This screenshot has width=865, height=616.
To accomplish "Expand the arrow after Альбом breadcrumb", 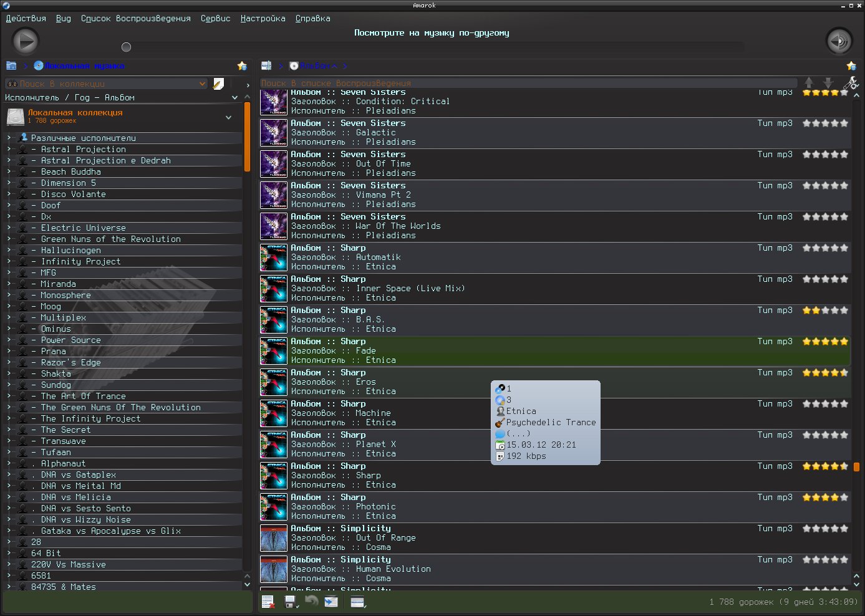I will (x=344, y=65).
